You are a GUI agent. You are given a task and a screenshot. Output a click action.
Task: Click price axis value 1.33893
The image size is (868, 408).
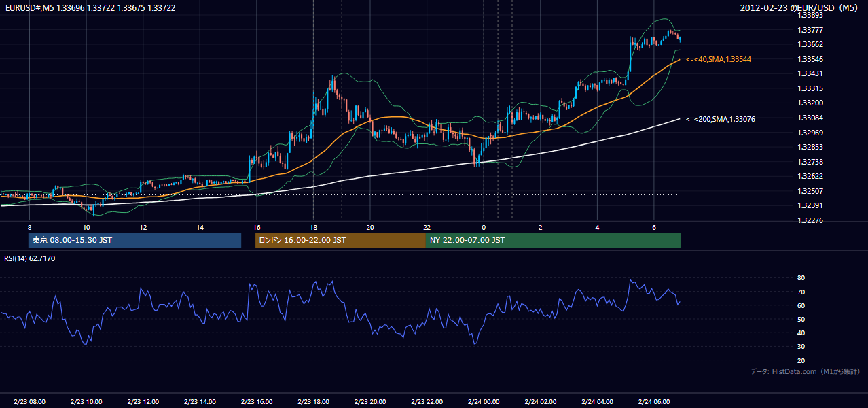pos(810,14)
